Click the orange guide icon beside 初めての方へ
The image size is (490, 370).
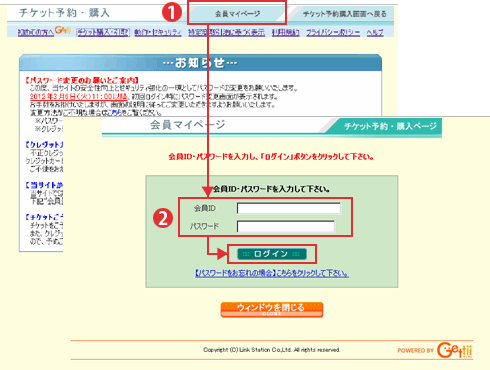point(63,30)
